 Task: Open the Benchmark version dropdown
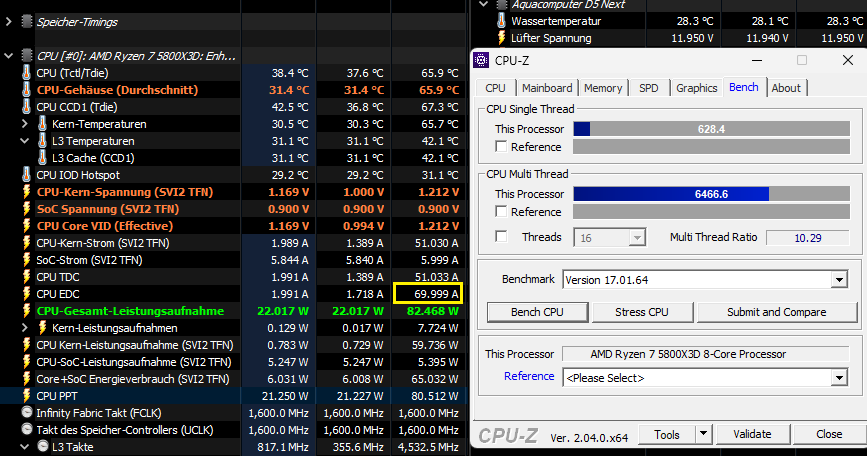pyautogui.click(x=839, y=280)
